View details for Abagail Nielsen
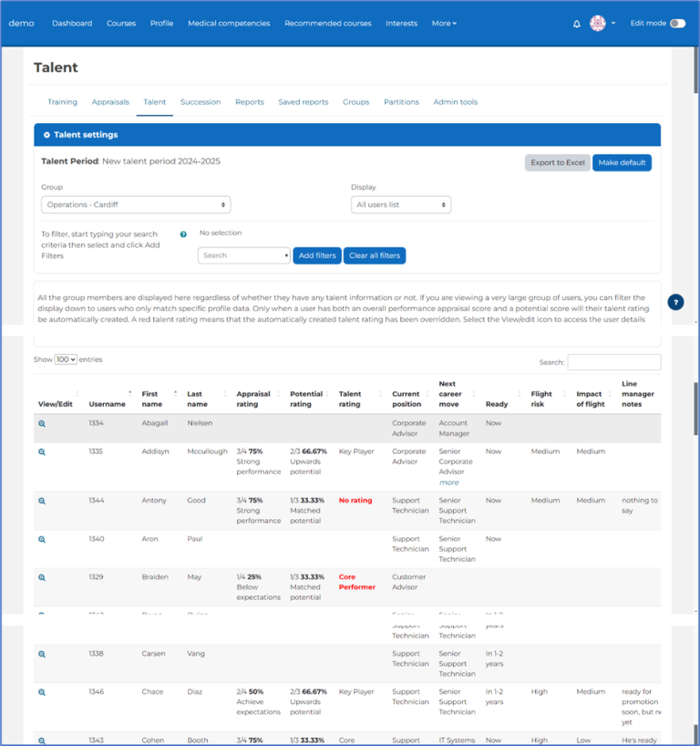 [42, 424]
